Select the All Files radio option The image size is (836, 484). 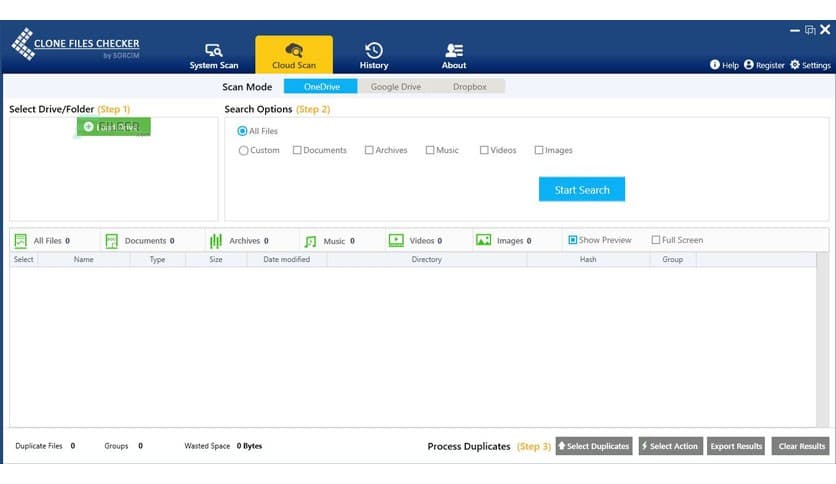tap(242, 131)
